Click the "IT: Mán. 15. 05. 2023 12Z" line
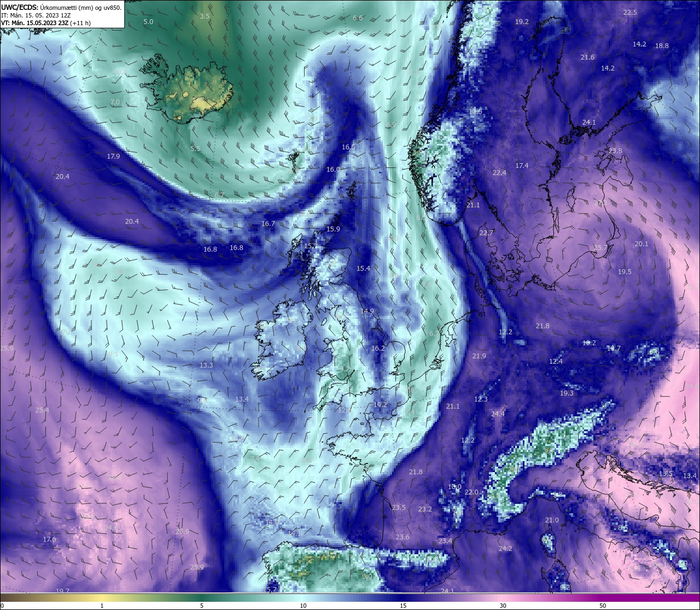Viewport: 700px width, 610px height. point(36,15)
